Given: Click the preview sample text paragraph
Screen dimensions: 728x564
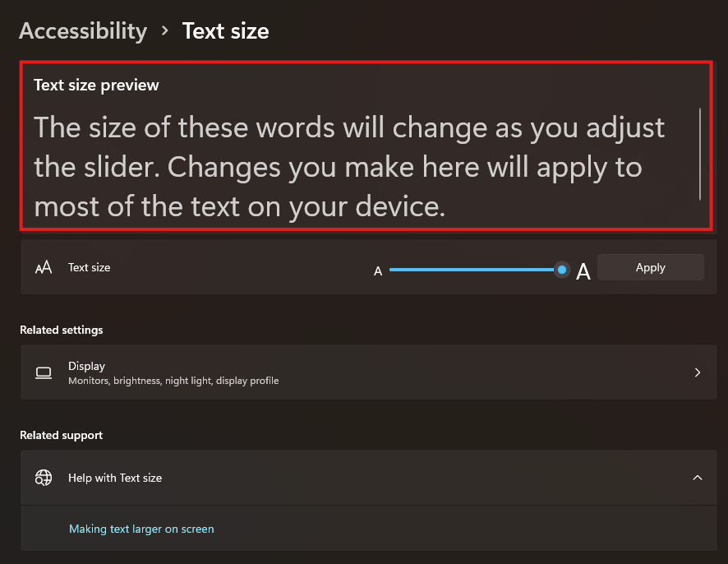Looking at the screenshot, I should pos(349,167).
